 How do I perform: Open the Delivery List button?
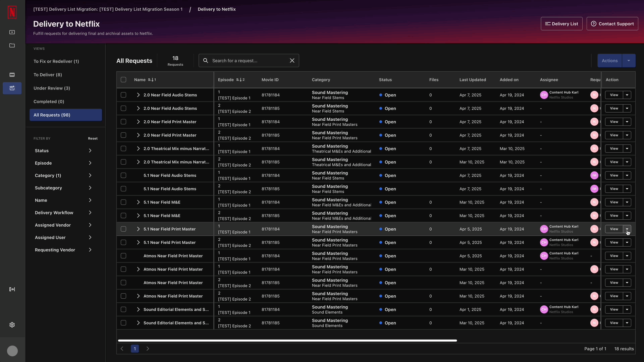pyautogui.click(x=561, y=24)
